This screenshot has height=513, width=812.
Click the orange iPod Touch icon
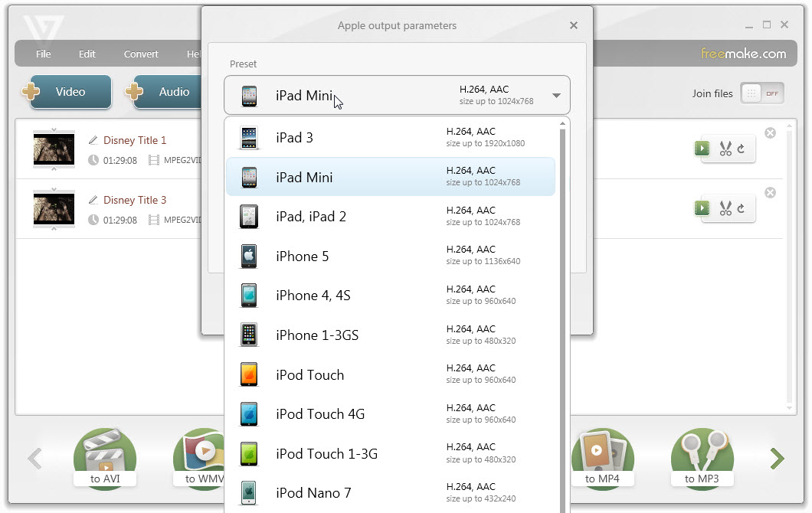[248, 374]
